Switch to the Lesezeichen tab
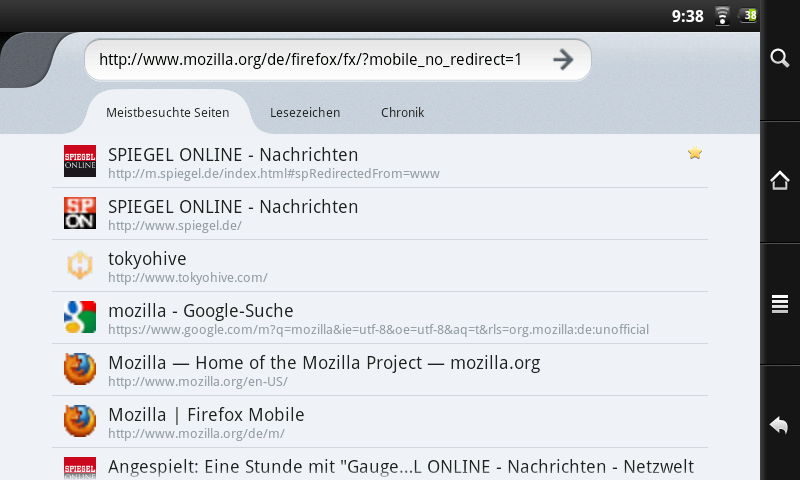The height and width of the screenshot is (480, 800). 305,113
